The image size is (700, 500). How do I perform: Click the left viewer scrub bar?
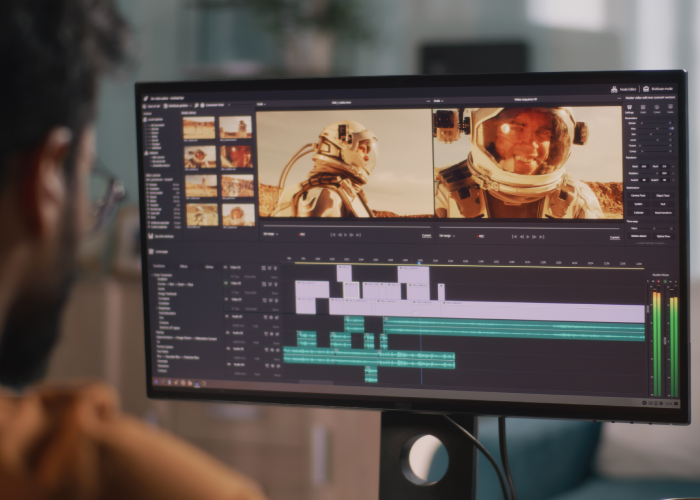tap(347, 227)
